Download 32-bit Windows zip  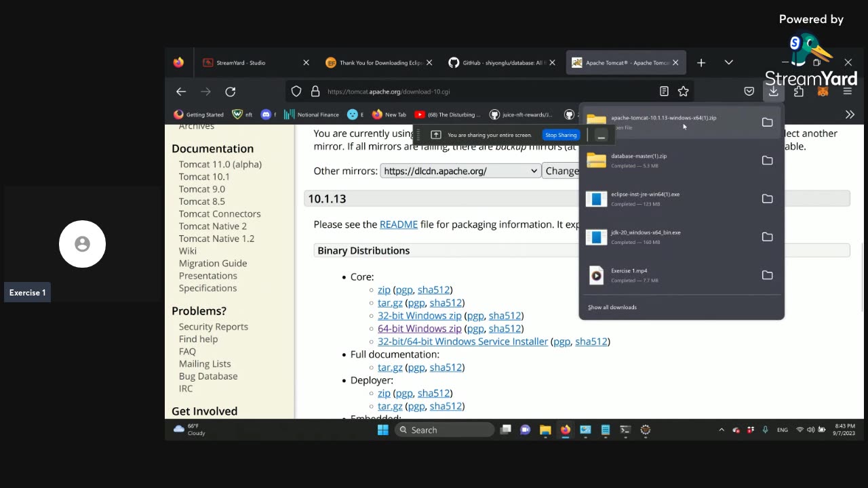pos(420,316)
